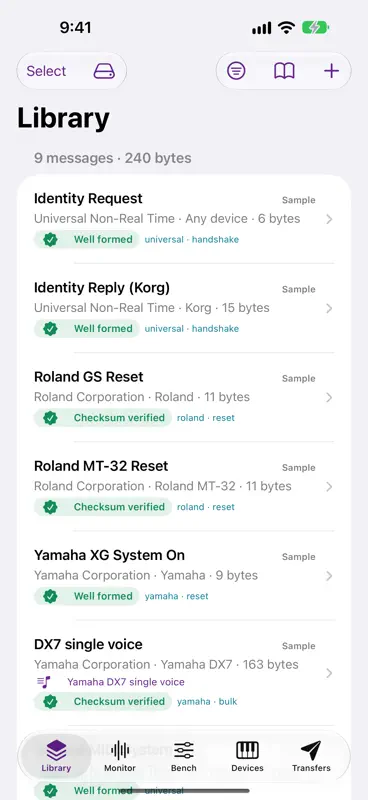This screenshot has width=368, height=800.
Task: Tap the handshake tag on Identity Request
Action: click(215, 239)
